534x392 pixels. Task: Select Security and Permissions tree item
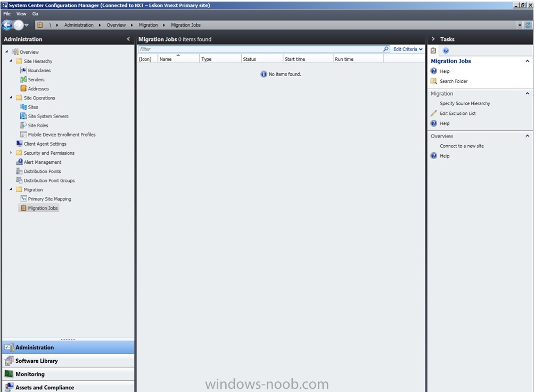[48, 153]
